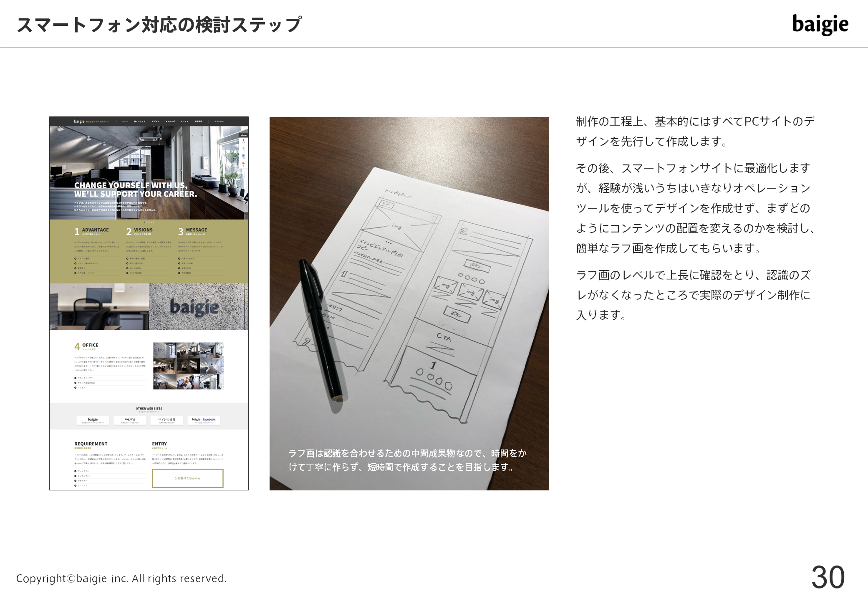Click the Facebook share icon in the share sidebar
The width and height of the screenshot is (868, 601).
click(244, 141)
